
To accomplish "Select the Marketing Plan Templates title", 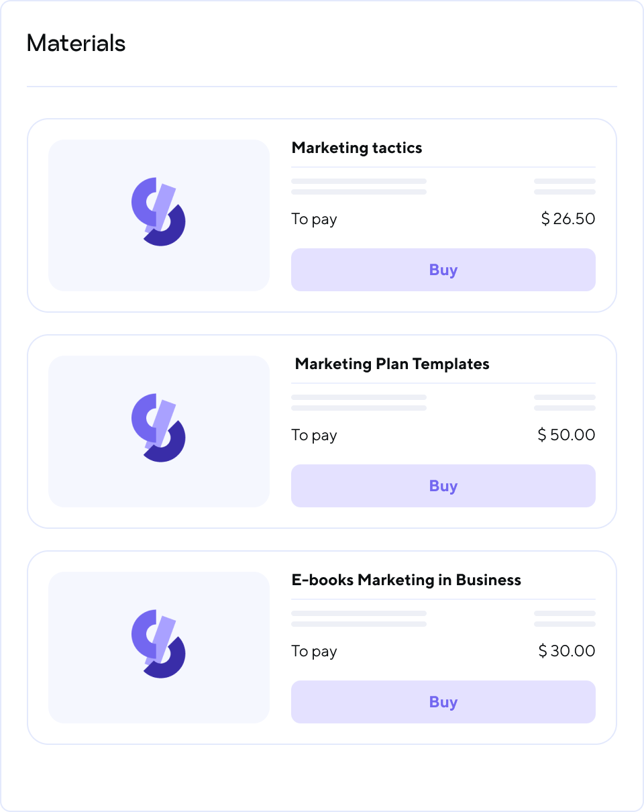I will click(392, 364).
